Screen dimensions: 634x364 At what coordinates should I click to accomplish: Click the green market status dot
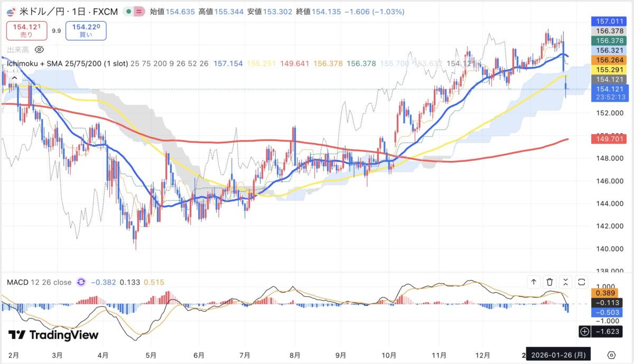128,12
